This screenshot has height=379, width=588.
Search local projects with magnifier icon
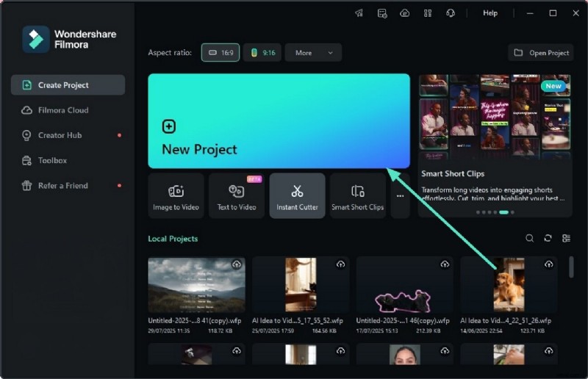point(529,238)
